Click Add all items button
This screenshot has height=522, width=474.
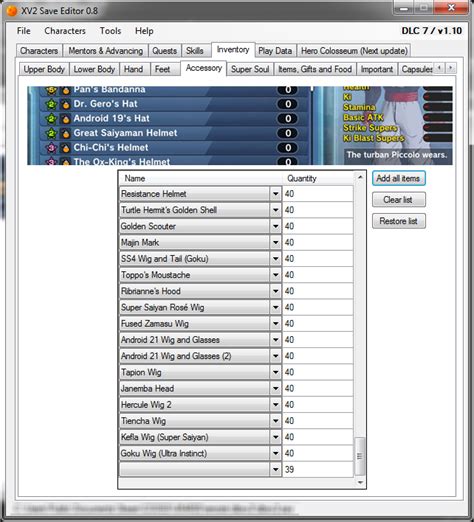399,179
